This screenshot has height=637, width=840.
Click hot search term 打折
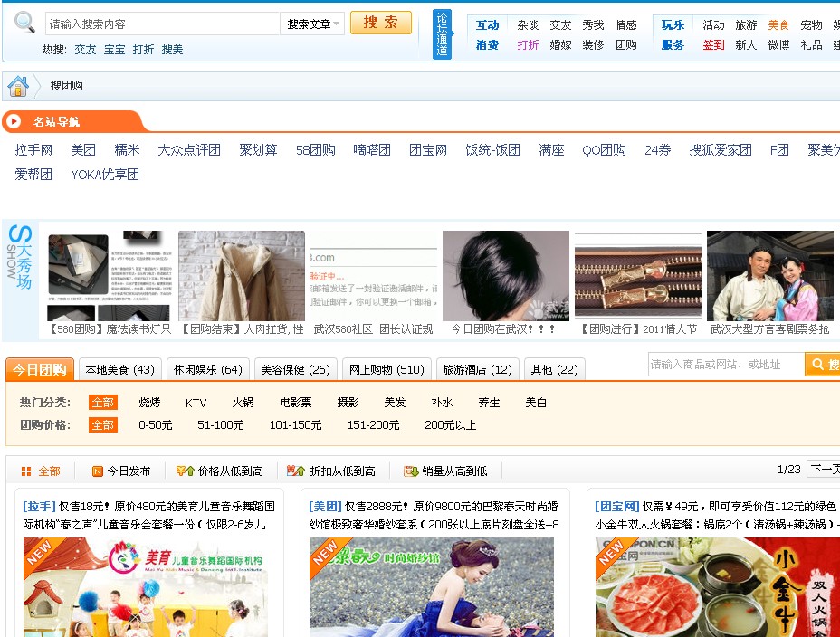coord(144,50)
